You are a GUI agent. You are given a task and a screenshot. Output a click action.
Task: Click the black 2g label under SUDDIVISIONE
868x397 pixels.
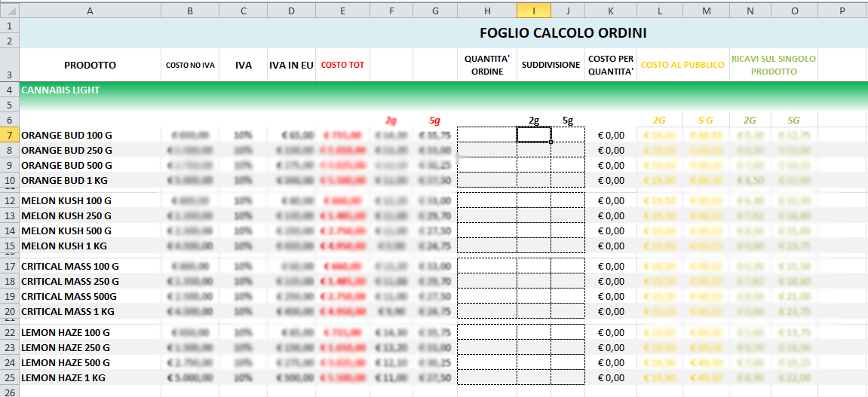(x=534, y=120)
